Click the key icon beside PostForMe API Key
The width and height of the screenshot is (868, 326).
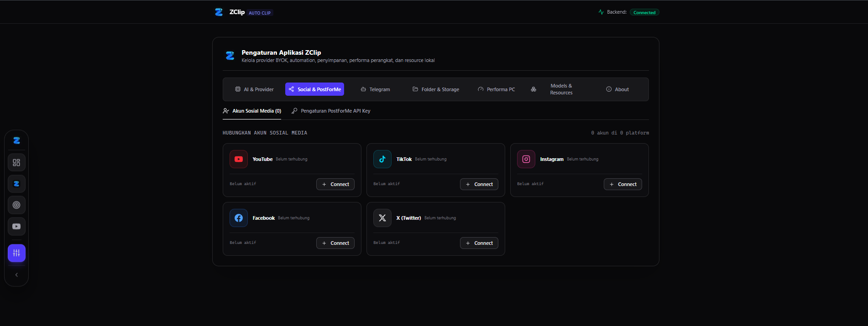tap(294, 111)
